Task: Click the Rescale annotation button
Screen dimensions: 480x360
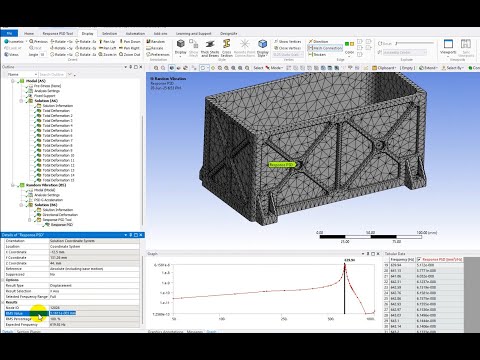Action: (155, 48)
